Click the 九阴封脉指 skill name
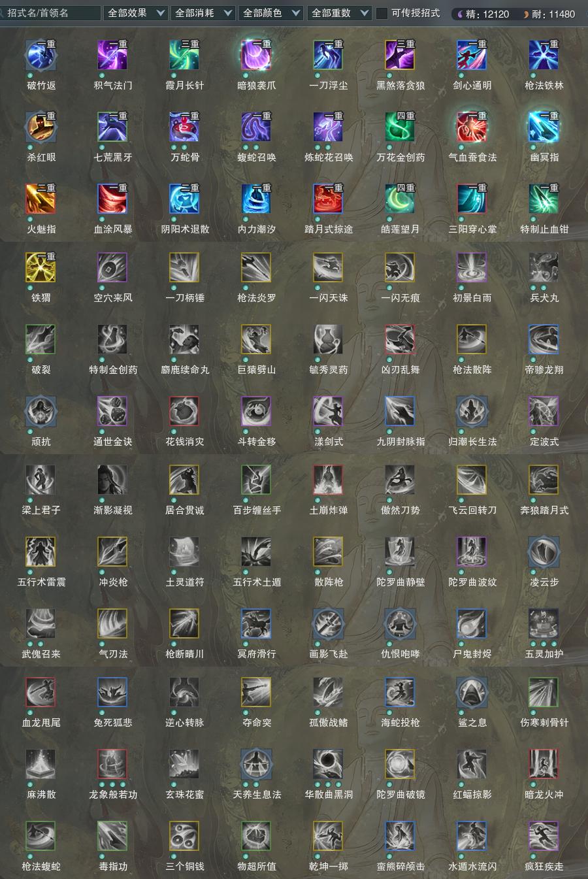The image size is (588, 879). (400, 442)
